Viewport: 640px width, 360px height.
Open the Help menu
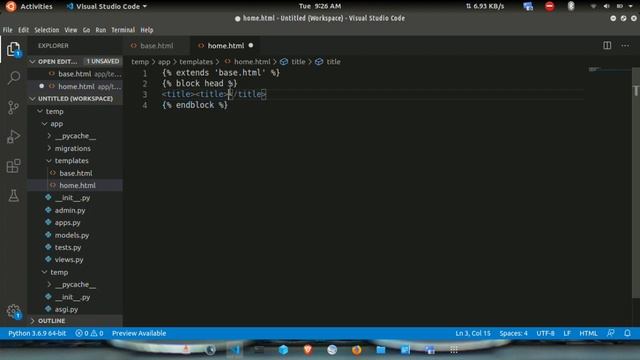(x=147, y=30)
